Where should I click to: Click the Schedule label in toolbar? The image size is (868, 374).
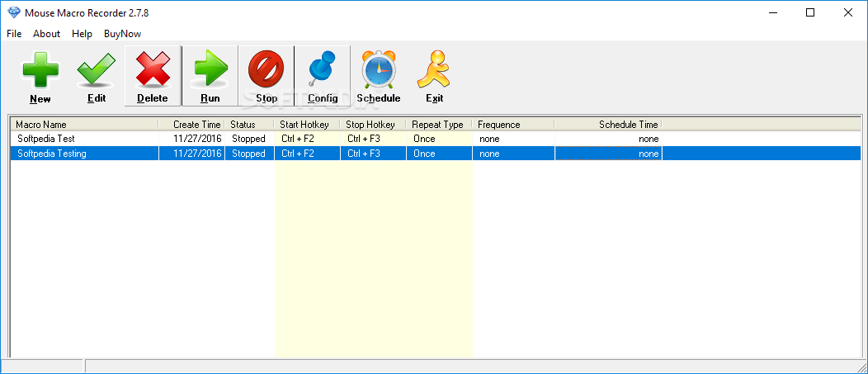pos(379,98)
